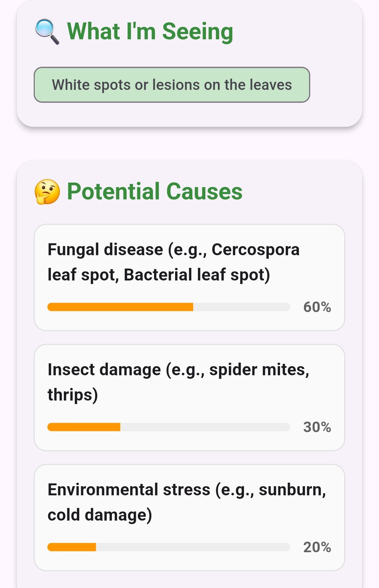
Task: Click the Environmental stress 20% progress bar
Action: (x=169, y=547)
